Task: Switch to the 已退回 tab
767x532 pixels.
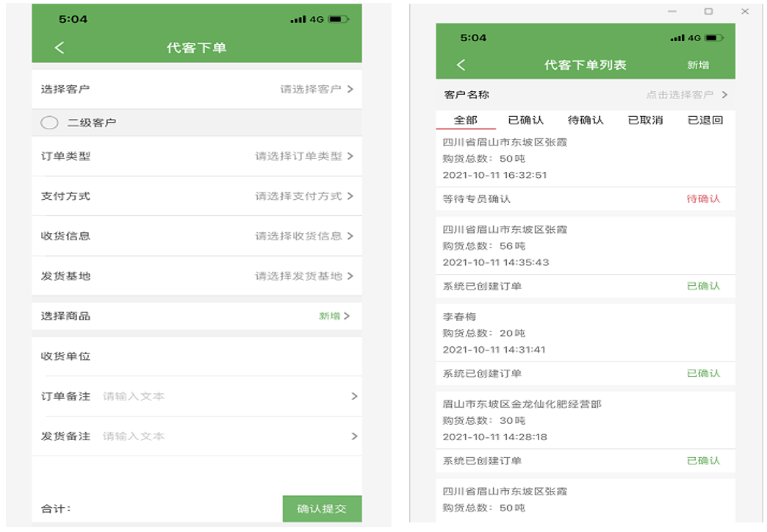Action: 705,120
